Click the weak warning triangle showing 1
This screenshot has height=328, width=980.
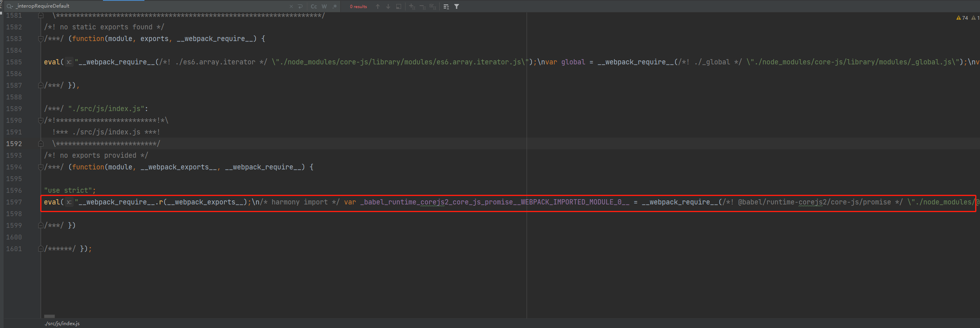pos(975,18)
